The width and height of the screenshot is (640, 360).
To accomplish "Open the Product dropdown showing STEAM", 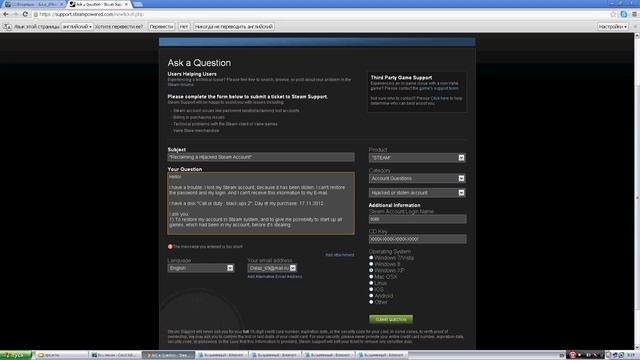I will 417,158.
